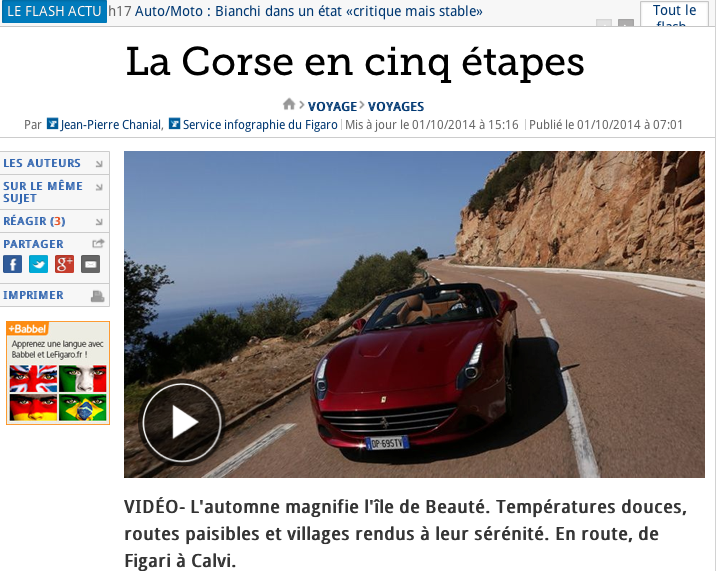The width and height of the screenshot is (716, 571).
Task: Go to homepage via house icon
Action: coord(289,105)
